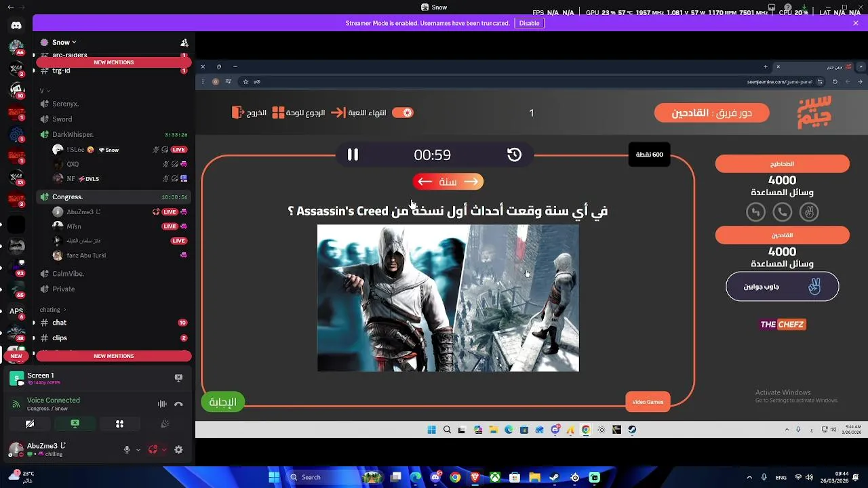Join the Sword voice channel

tap(114, 119)
